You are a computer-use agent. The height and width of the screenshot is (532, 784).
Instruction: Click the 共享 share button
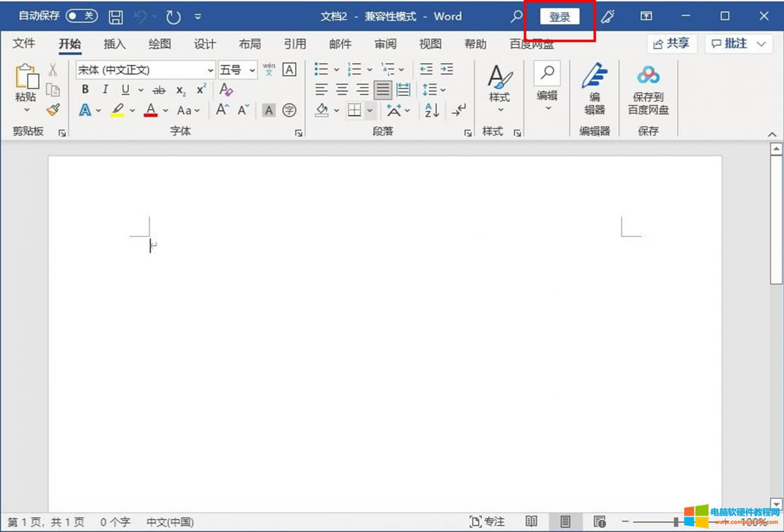pos(671,44)
